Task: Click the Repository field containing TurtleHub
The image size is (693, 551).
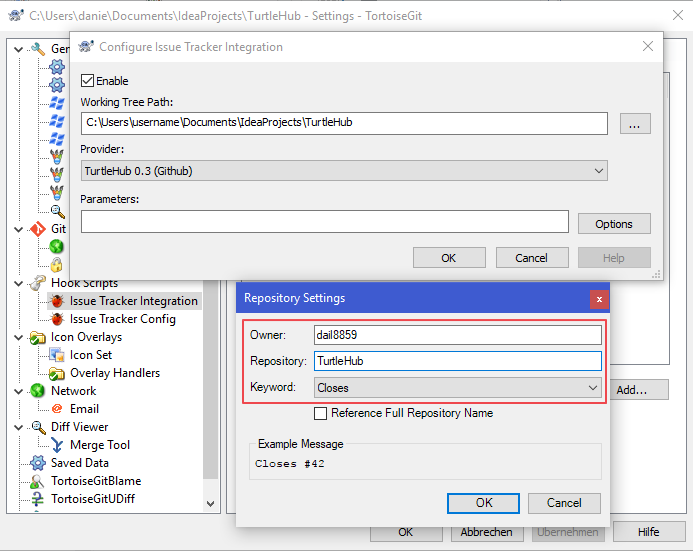Action: tap(457, 361)
